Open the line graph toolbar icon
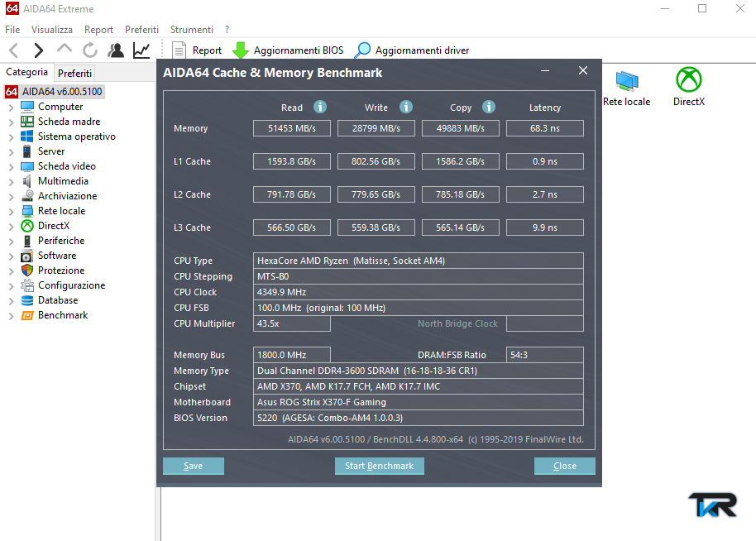This screenshot has height=541, width=756. [141, 50]
